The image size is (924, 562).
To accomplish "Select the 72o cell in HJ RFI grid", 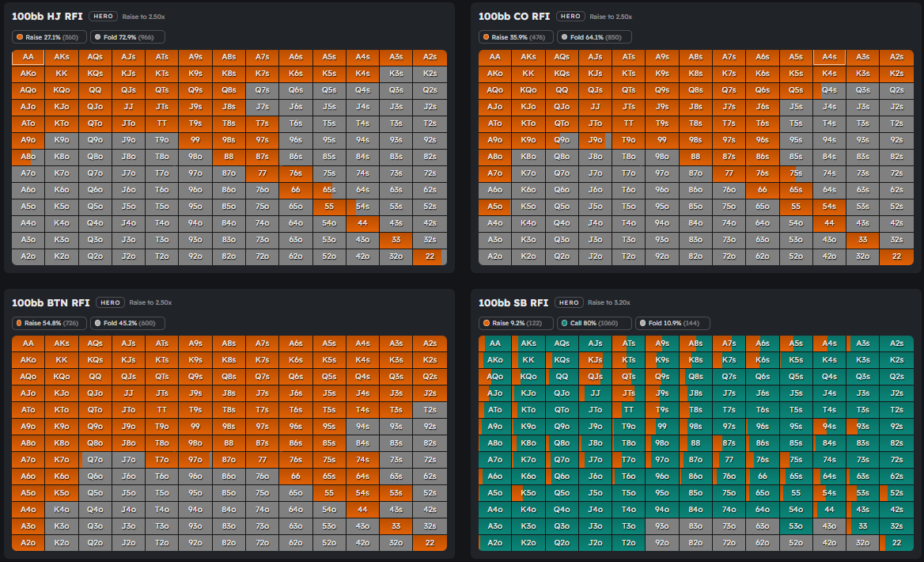I will click(x=262, y=256).
